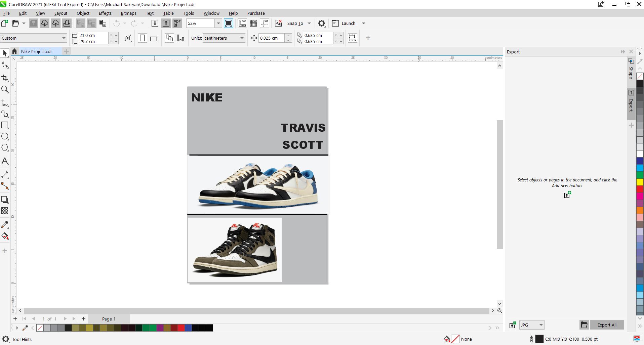Screen dimensions: 644x345
Task: Select the Pick tool
Action: coord(5,53)
